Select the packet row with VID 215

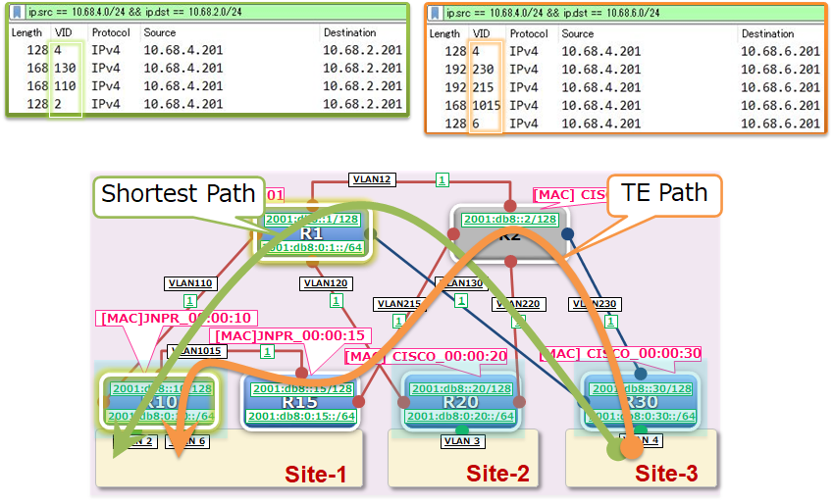(626, 87)
